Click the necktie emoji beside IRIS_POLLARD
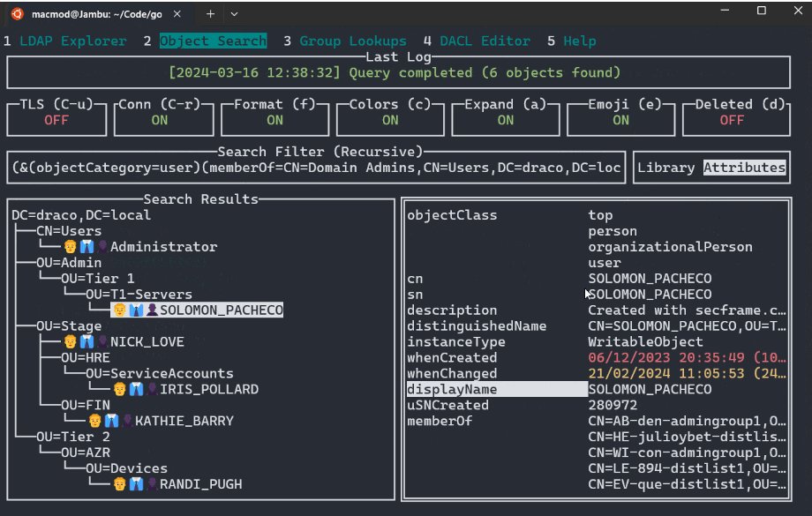The image size is (812, 516). (136, 389)
